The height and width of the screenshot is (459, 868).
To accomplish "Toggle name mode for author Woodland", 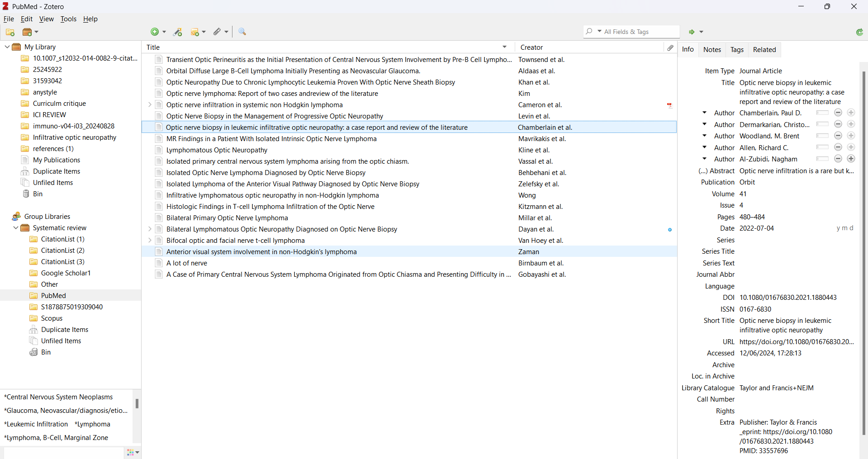I will pos(822,136).
